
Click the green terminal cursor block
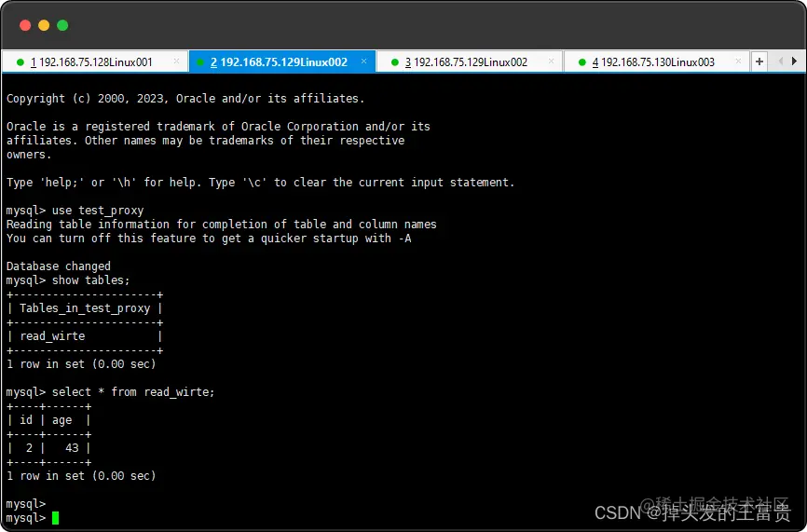[x=56, y=518]
